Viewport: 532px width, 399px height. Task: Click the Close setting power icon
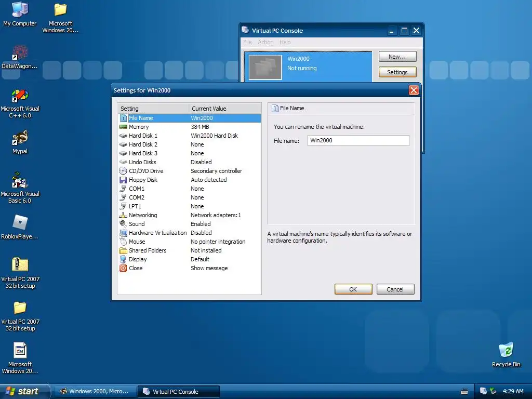(123, 268)
